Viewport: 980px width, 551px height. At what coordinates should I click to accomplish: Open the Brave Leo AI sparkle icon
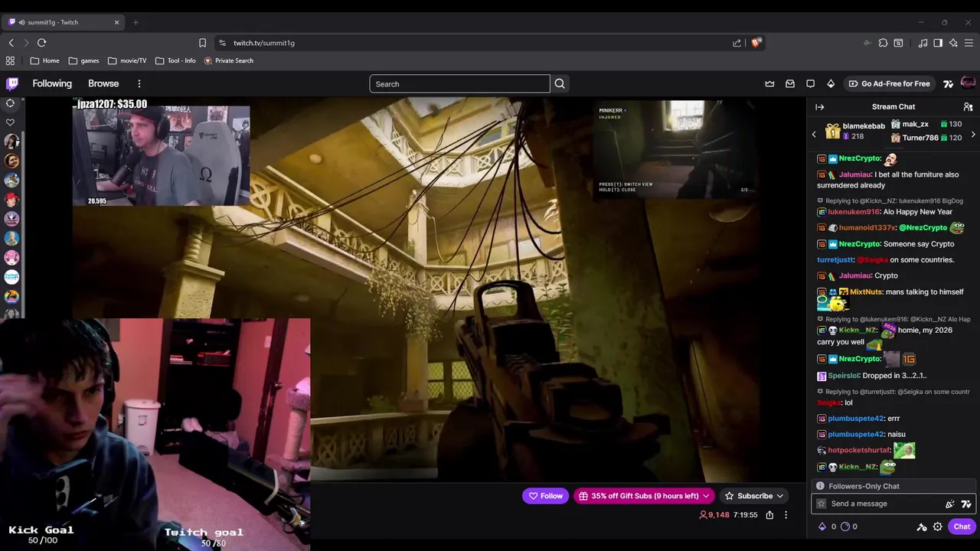click(x=953, y=43)
